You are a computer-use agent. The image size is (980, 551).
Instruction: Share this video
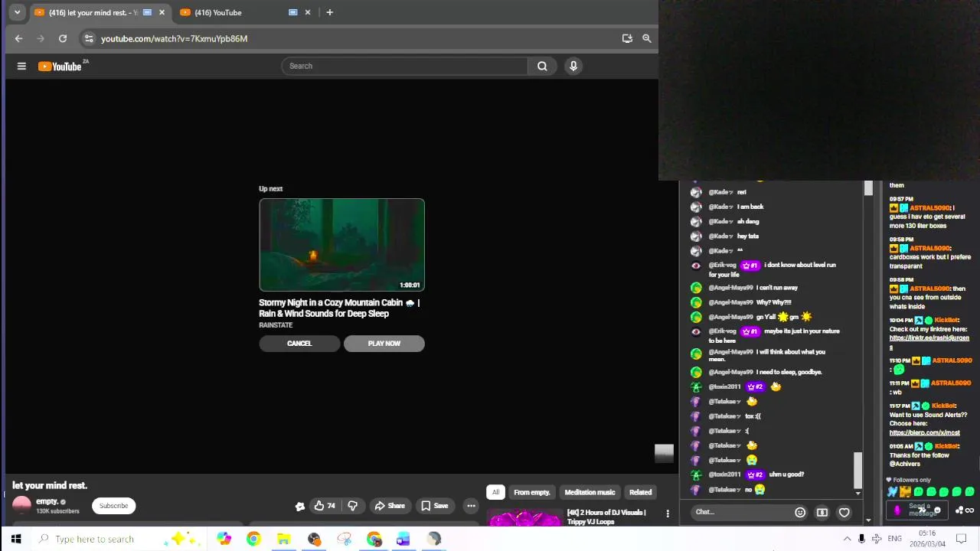click(x=389, y=506)
